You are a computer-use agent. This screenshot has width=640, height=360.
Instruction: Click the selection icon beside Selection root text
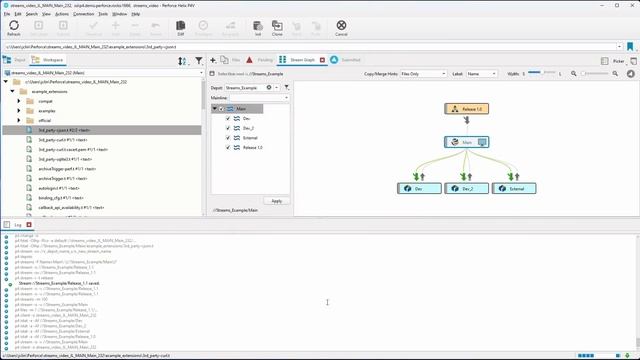[212, 74]
